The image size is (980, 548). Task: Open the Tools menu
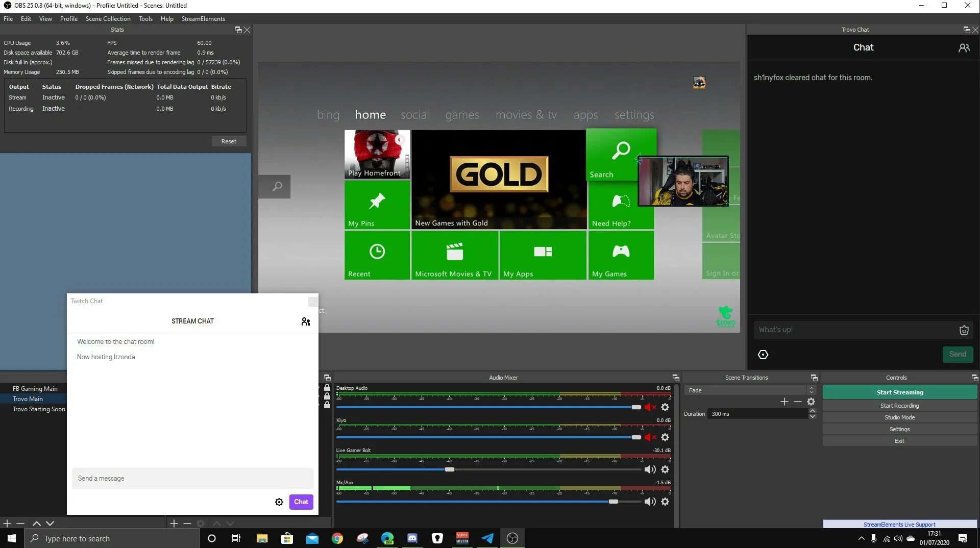tap(145, 19)
